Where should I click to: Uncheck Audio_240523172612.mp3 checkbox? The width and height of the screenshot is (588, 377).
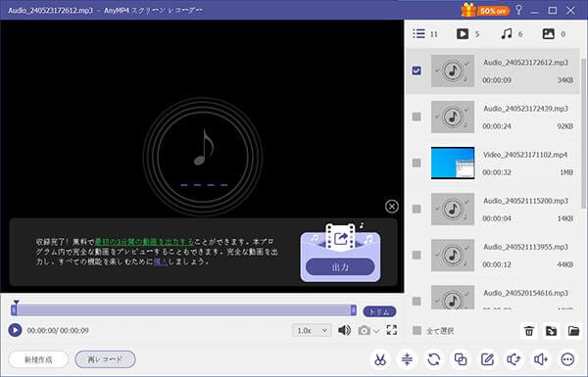tap(416, 71)
